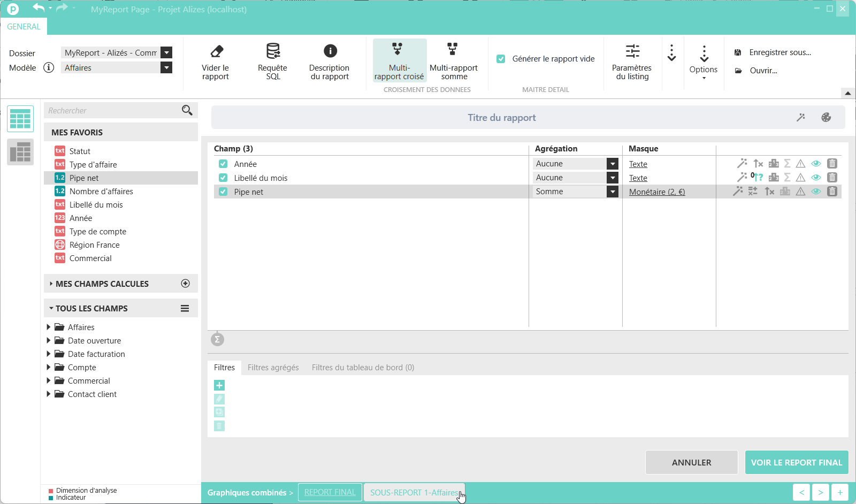The width and height of the screenshot is (856, 504).
Task: Delete the Pipe net row with its trash icon
Action: [x=832, y=192]
